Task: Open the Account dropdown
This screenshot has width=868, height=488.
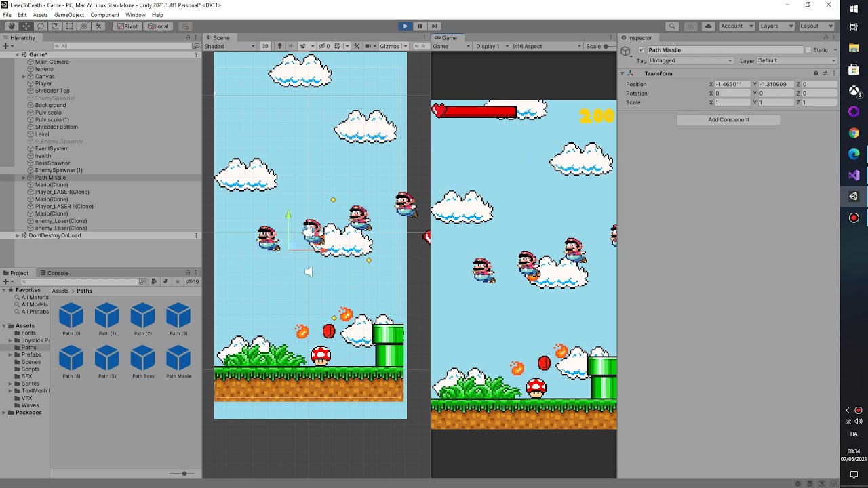Action: tap(736, 26)
